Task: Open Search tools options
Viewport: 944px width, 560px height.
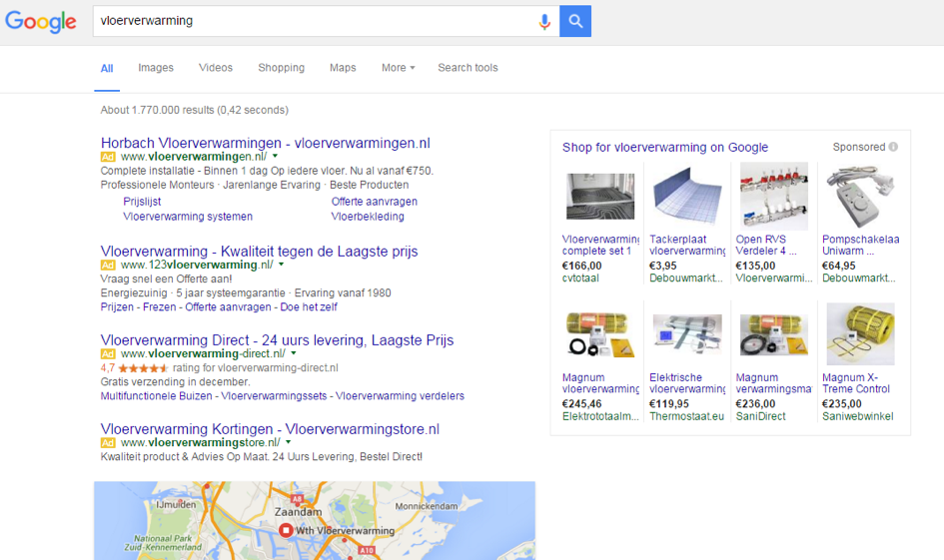Action: click(468, 68)
